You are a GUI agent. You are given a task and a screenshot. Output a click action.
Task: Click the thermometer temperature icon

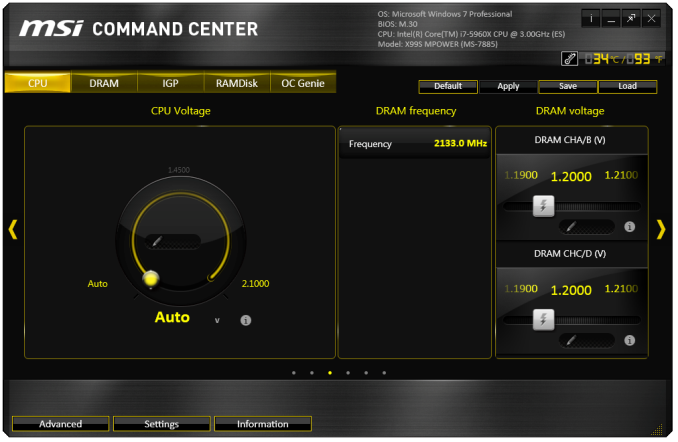[569, 58]
